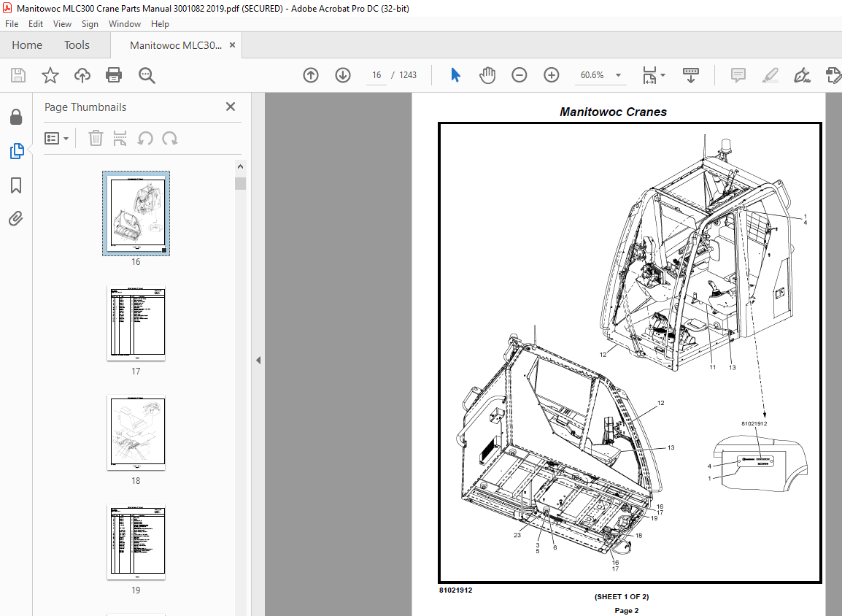This screenshot has height=616, width=842.
Task: Open the Help menu
Action: pos(160,24)
